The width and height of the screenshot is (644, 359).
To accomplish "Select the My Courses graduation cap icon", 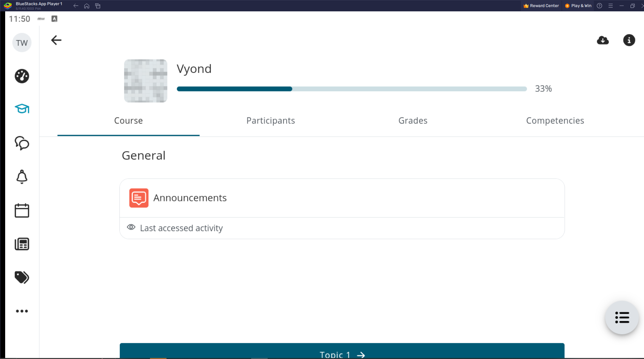I will click(x=22, y=109).
